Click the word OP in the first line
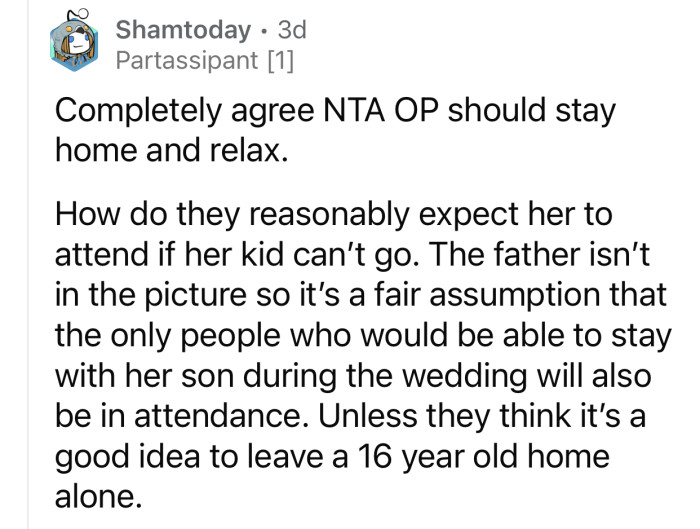Image resolution: width=700 pixels, height=529 pixels. point(415,110)
